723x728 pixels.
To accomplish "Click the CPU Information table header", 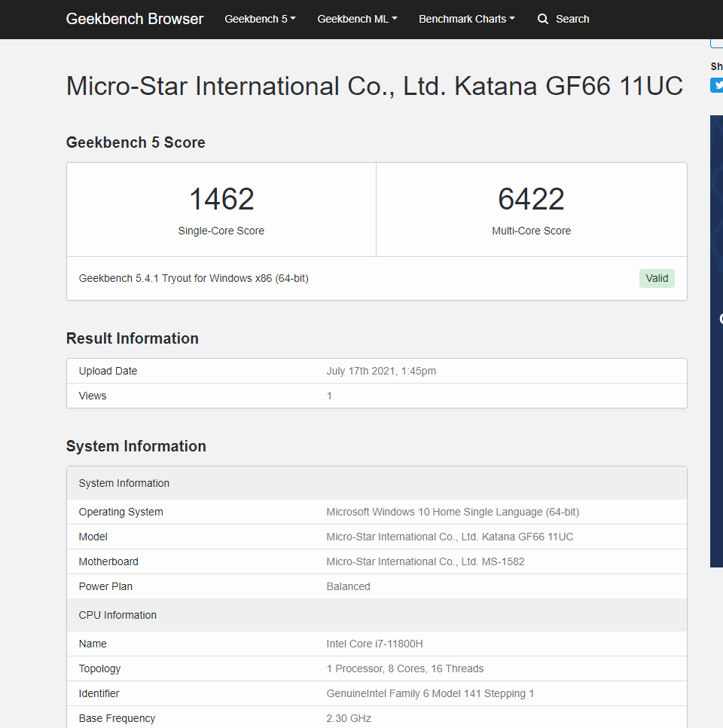I will 377,615.
